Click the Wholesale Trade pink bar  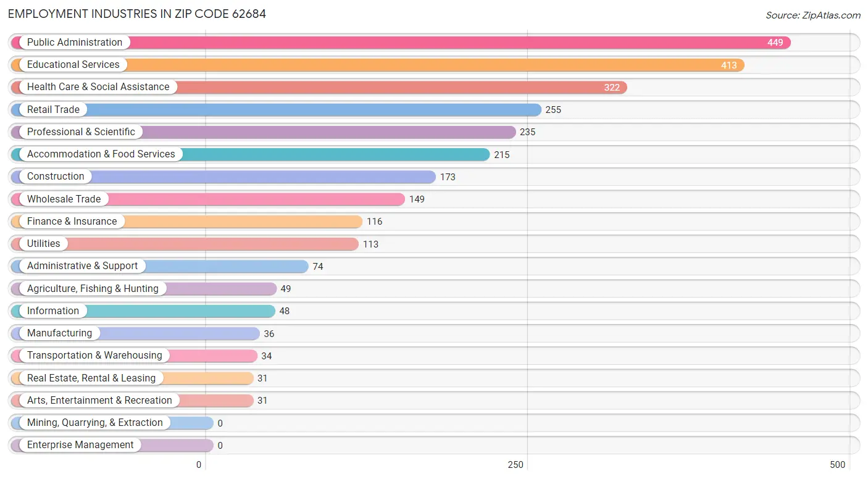coord(208,199)
